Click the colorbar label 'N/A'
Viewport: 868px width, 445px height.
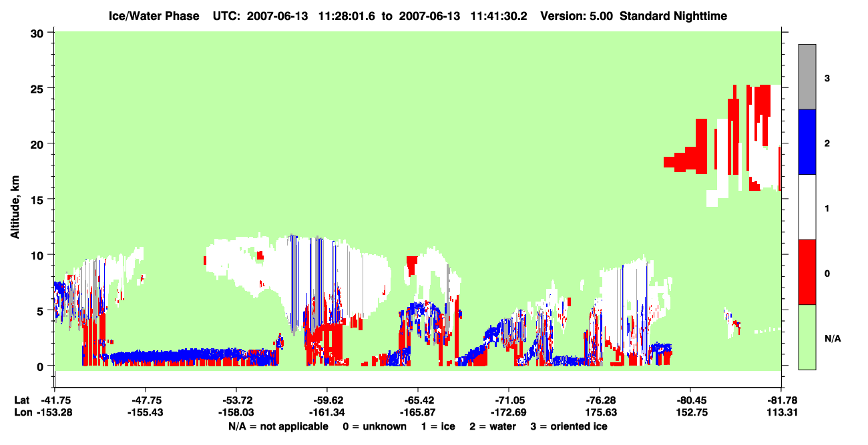click(832, 338)
